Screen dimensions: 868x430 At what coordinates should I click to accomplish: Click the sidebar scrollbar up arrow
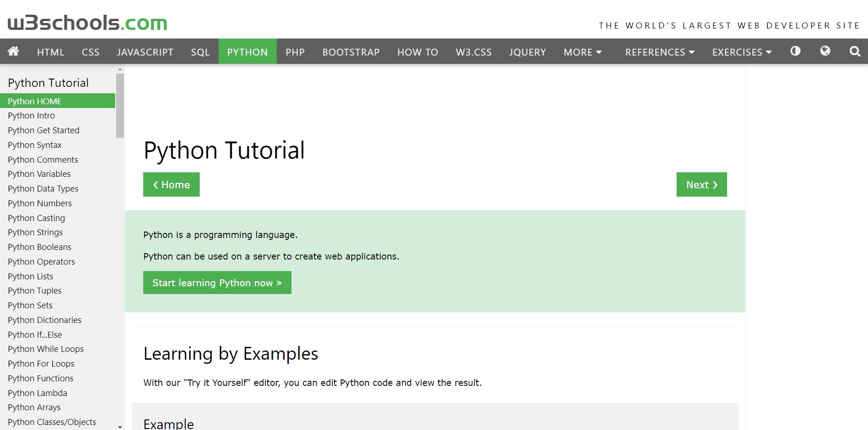click(120, 69)
